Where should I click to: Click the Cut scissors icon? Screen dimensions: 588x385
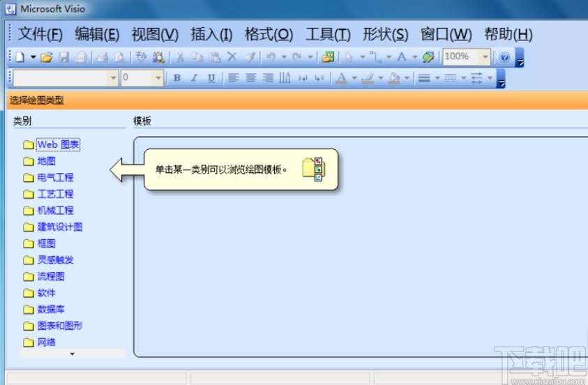[180, 57]
